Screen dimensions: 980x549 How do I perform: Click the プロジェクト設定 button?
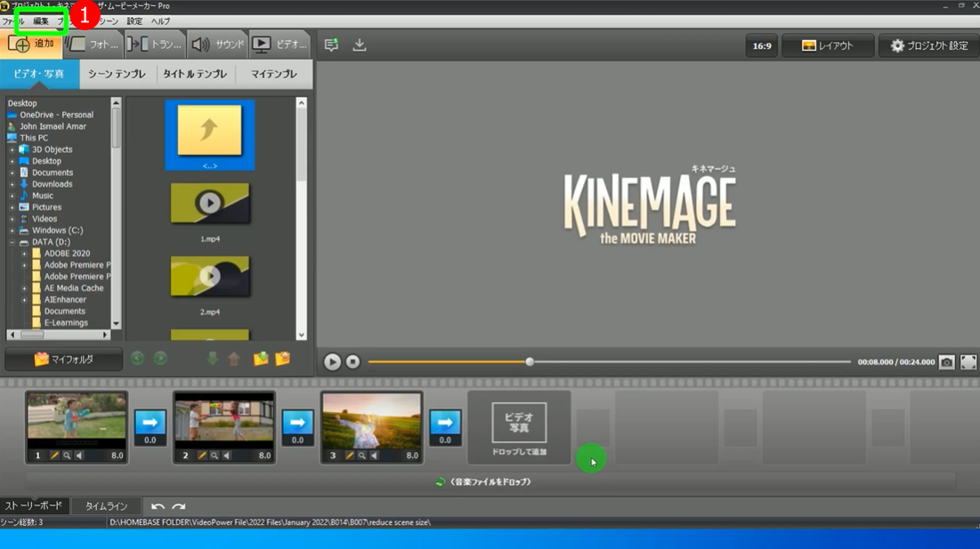(928, 45)
